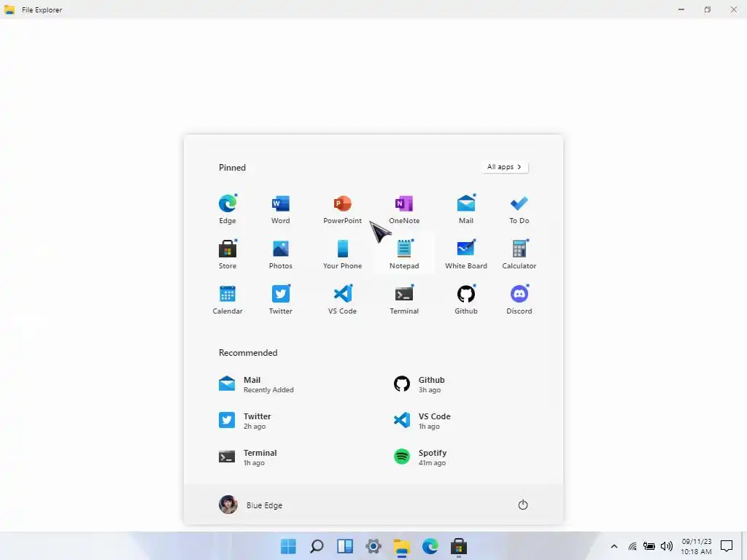Open Wi-Fi network status icon
The image size is (747, 560).
632,547
